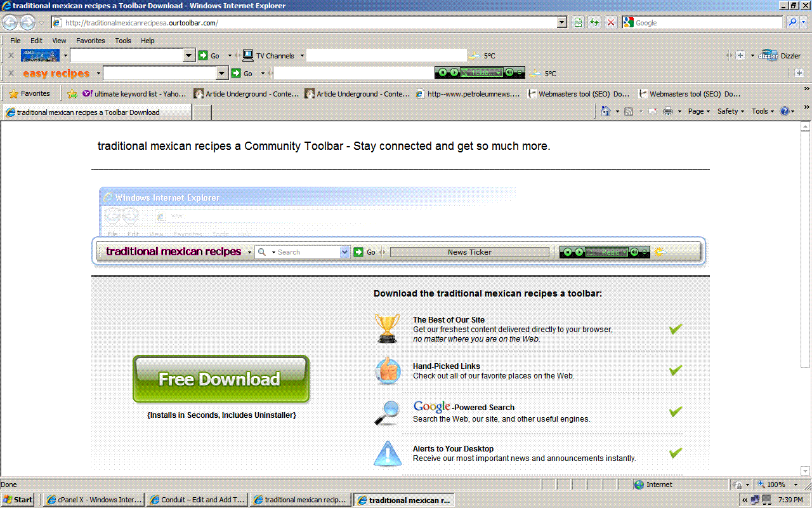Play the toolbar radio player
Screen dimensions: 812x508
click(453, 73)
